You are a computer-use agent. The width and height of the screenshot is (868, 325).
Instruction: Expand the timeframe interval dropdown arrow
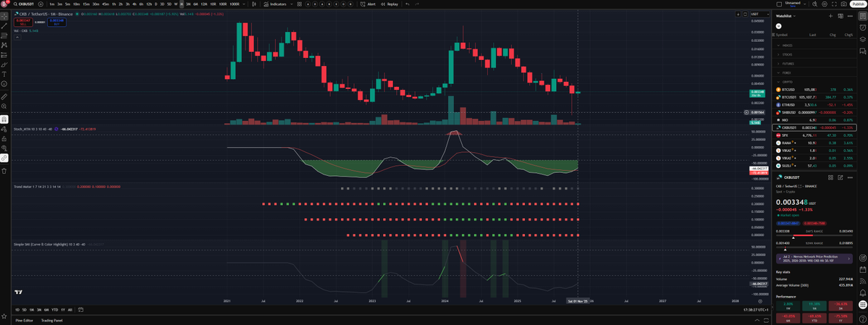pos(243,4)
